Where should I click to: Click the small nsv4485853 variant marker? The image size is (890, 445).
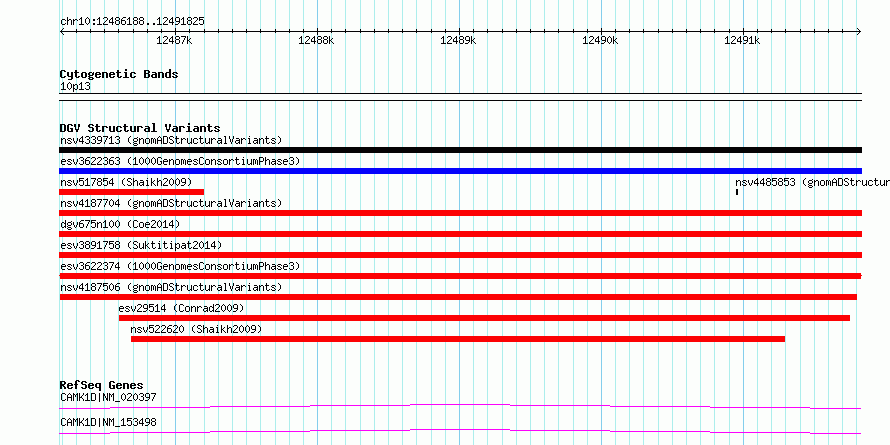pos(737,192)
